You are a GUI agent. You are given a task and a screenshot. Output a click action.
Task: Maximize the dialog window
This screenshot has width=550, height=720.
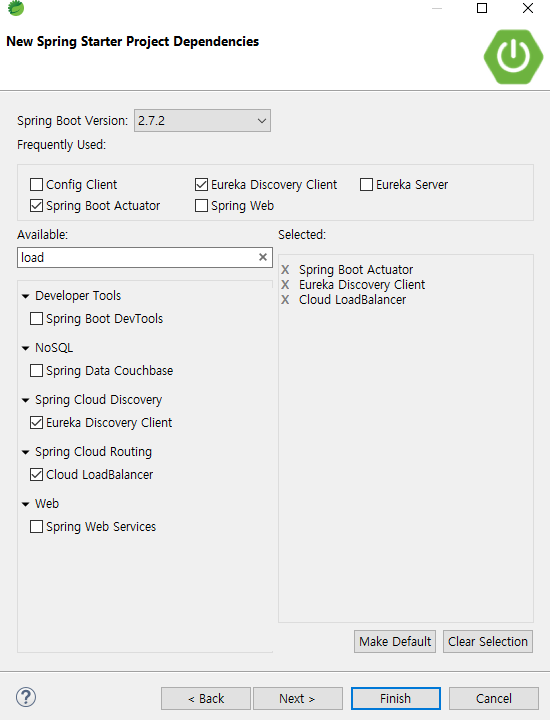point(482,8)
